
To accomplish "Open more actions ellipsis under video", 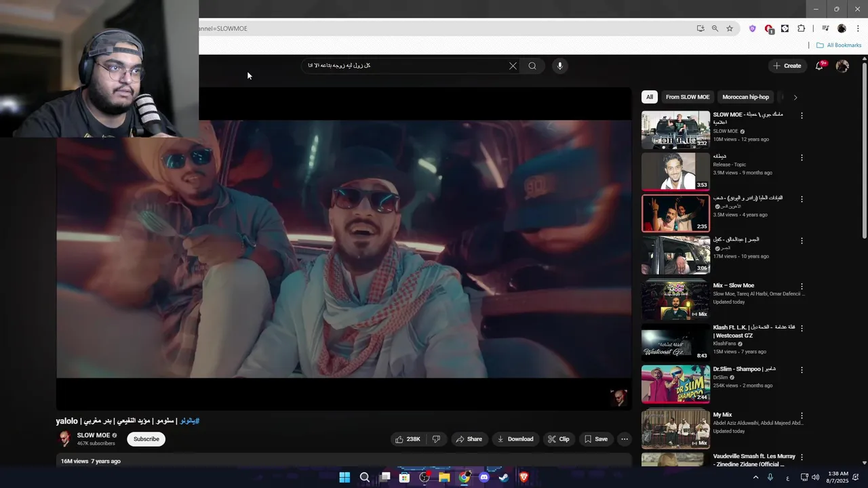I will pos(625,439).
